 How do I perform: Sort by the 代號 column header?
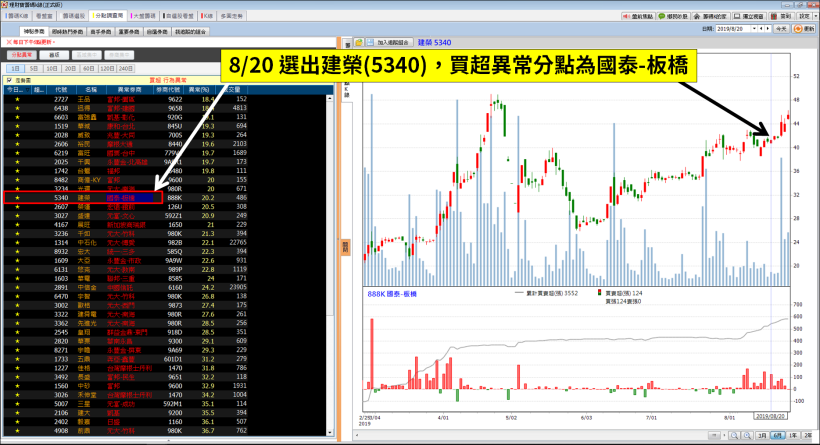61,90
